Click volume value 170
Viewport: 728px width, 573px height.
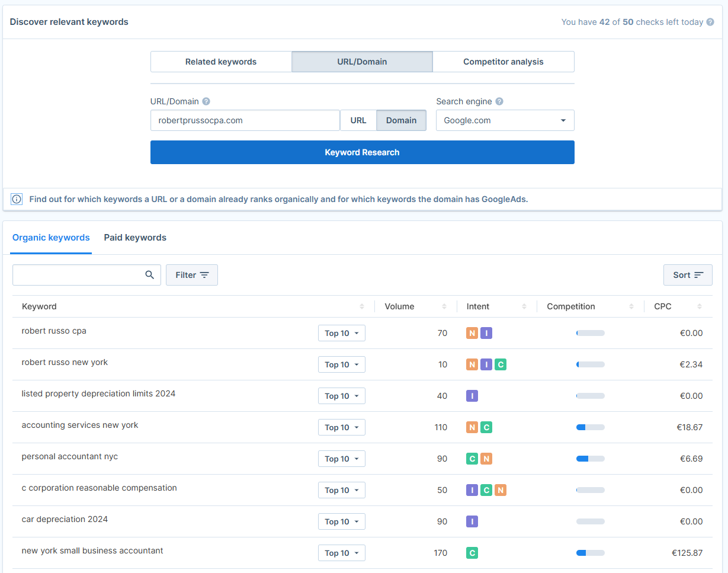[441, 553]
